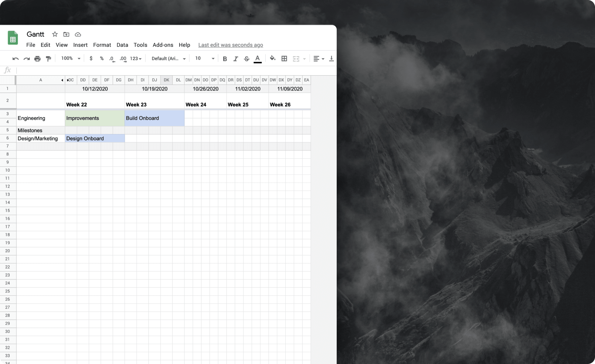Click the Undo icon
This screenshot has width=595, height=364.
[x=15, y=58]
